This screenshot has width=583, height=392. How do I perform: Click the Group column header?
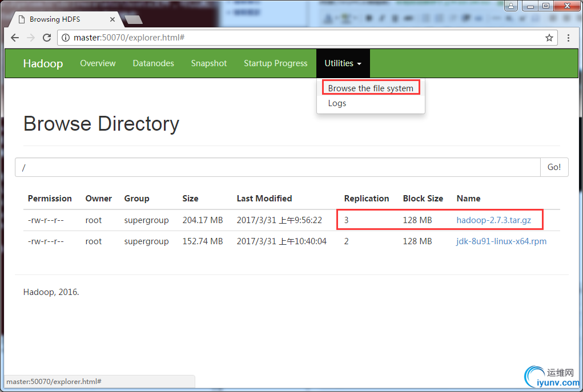pyautogui.click(x=136, y=199)
